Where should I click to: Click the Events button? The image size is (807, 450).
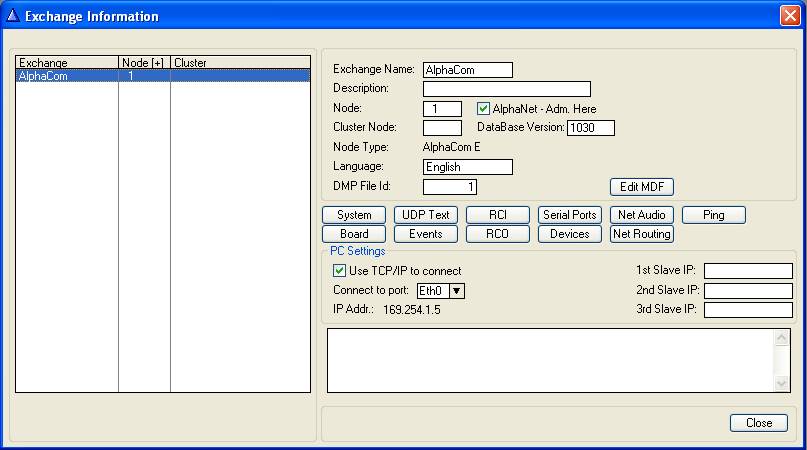pos(425,234)
